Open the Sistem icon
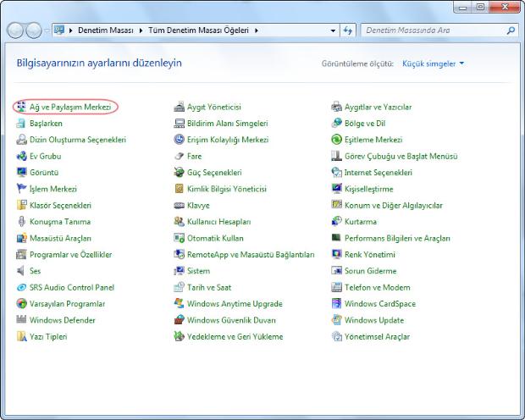 coord(180,271)
